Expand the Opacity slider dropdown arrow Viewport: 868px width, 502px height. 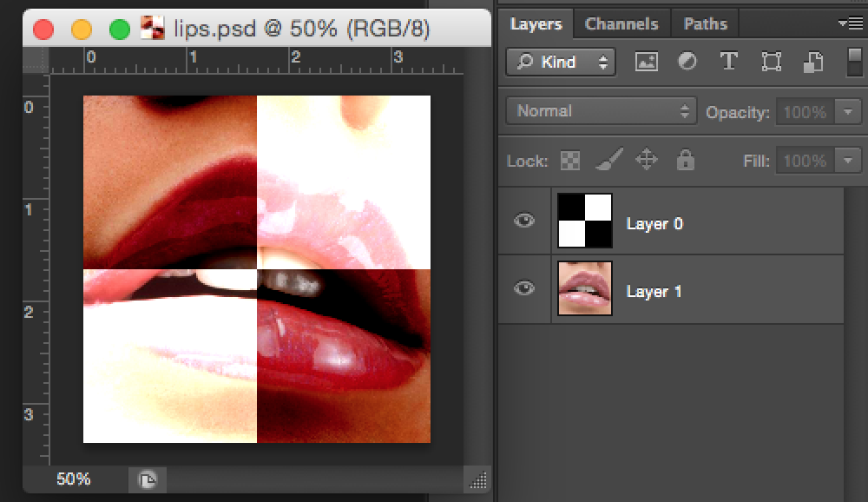tap(846, 112)
